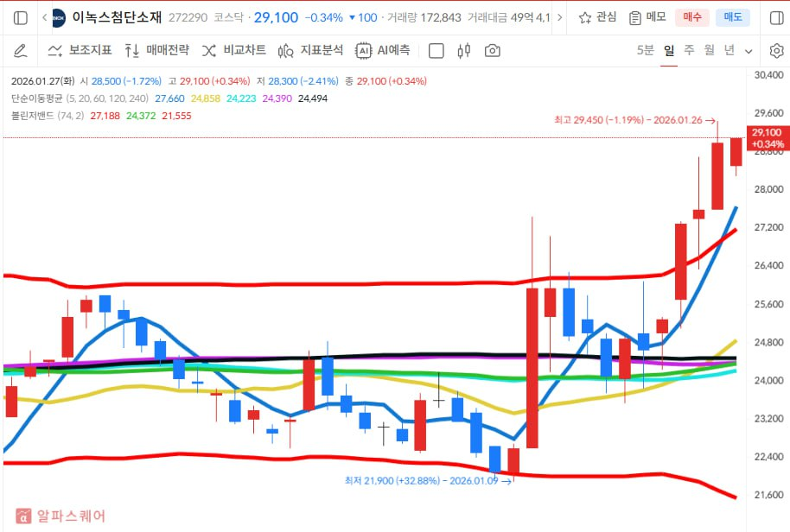Launch the AI예측 prediction feature
Screen dimensions: 790x532
pyautogui.click(x=382, y=50)
